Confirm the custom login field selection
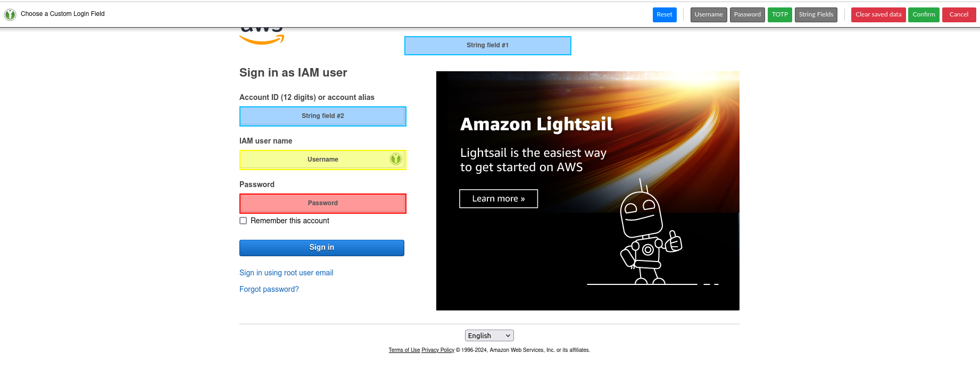This screenshot has width=980, height=387. point(924,15)
